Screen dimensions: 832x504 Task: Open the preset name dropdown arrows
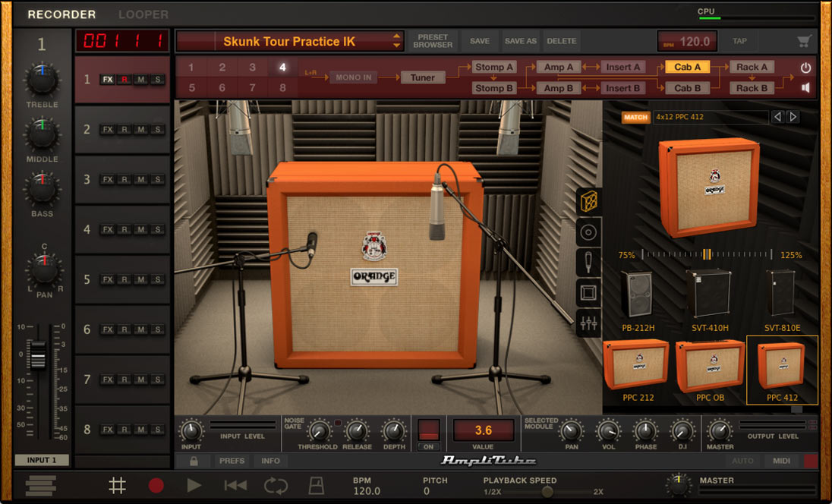pos(396,42)
